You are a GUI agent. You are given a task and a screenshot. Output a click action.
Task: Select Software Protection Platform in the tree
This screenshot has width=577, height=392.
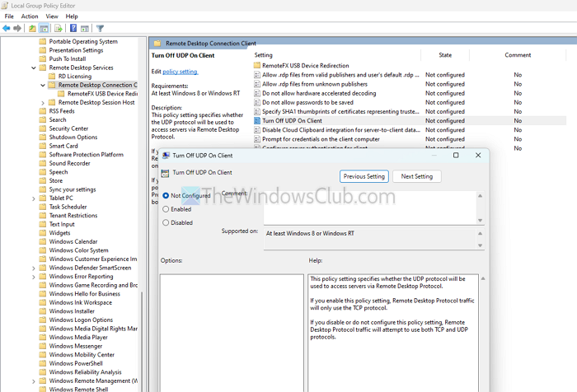[86, 155]
